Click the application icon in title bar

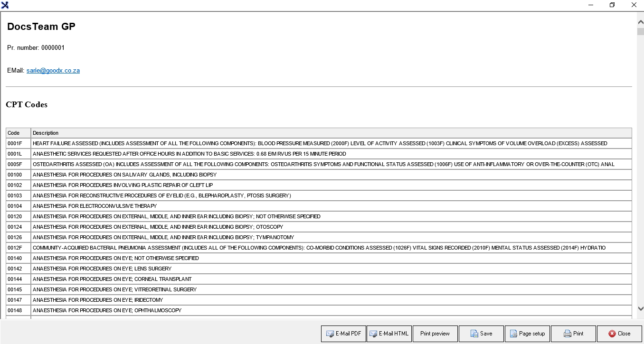[5, 5]
